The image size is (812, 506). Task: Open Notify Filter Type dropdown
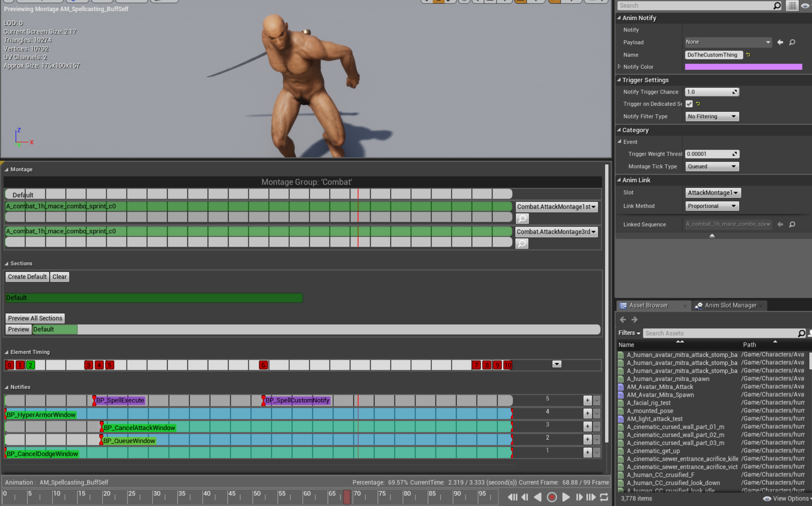tap(712, 116)
